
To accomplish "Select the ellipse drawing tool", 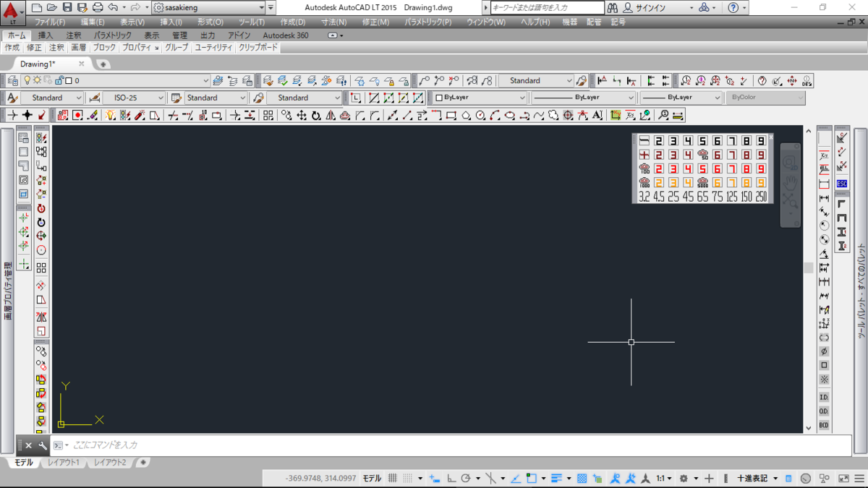I will 509,115.
